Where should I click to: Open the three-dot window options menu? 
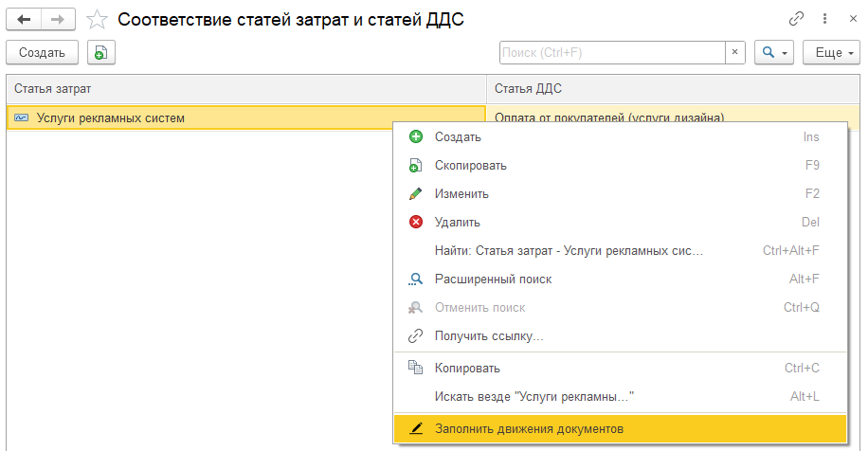click(824, 19)
